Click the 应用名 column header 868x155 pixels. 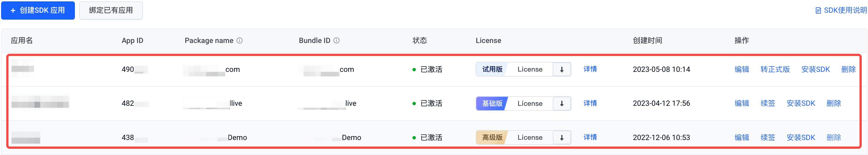[x=22, y=41]
